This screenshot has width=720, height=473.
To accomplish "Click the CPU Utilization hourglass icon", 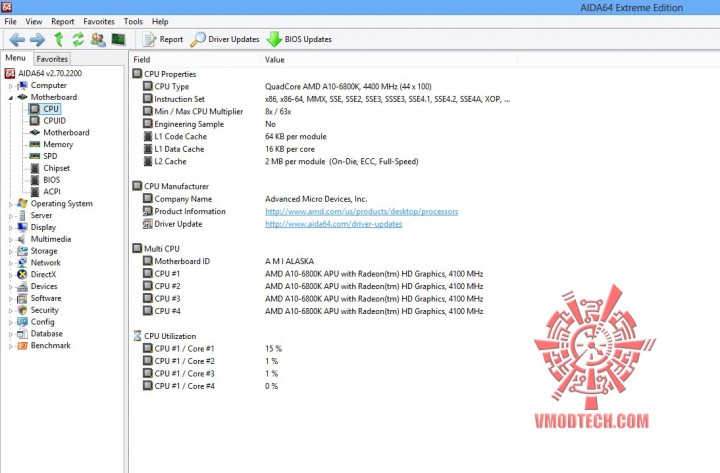I will click(x=137, y=336).
